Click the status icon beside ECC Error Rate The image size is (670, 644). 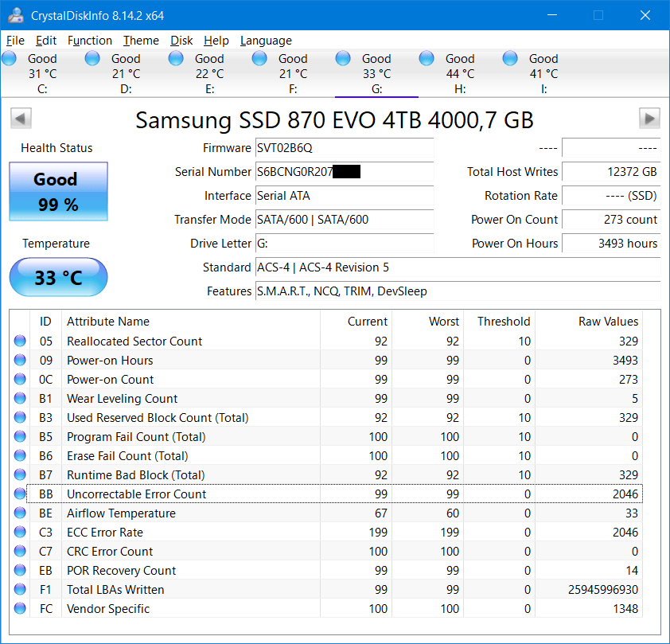click(20, 532)
